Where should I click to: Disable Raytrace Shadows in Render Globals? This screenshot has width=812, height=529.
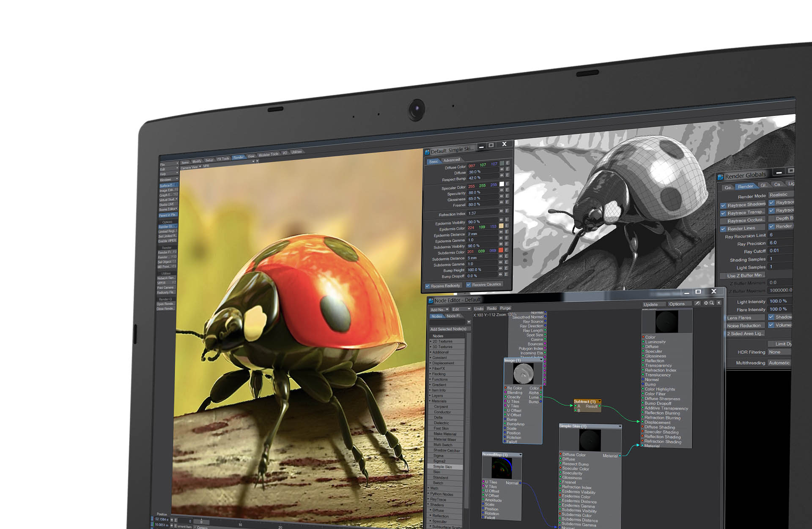pyautogui.click(x=723, y=205)
